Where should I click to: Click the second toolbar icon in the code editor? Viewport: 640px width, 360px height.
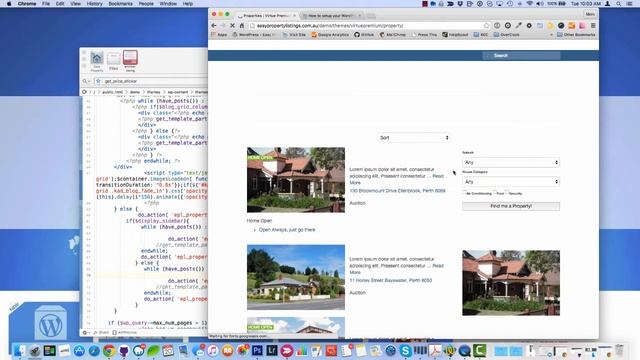click(x=113, y=61)
